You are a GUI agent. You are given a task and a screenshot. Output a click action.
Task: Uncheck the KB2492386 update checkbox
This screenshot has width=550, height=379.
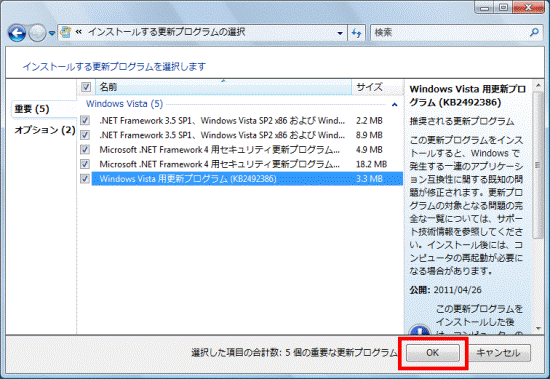[85, 179]
